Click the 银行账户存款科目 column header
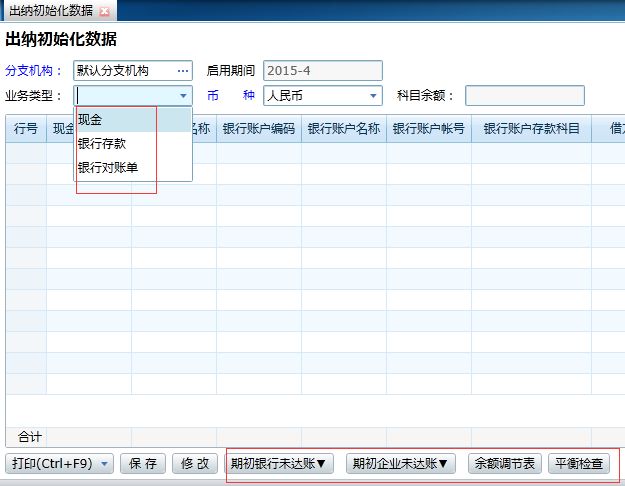 531,129
